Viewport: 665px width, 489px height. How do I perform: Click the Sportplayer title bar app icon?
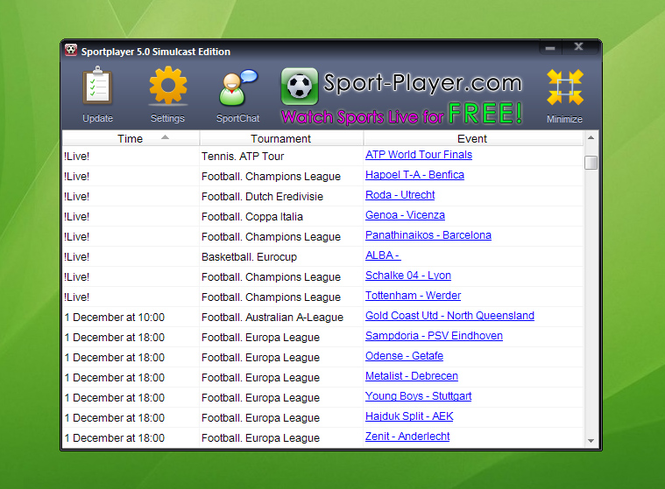tap(71, 50)
